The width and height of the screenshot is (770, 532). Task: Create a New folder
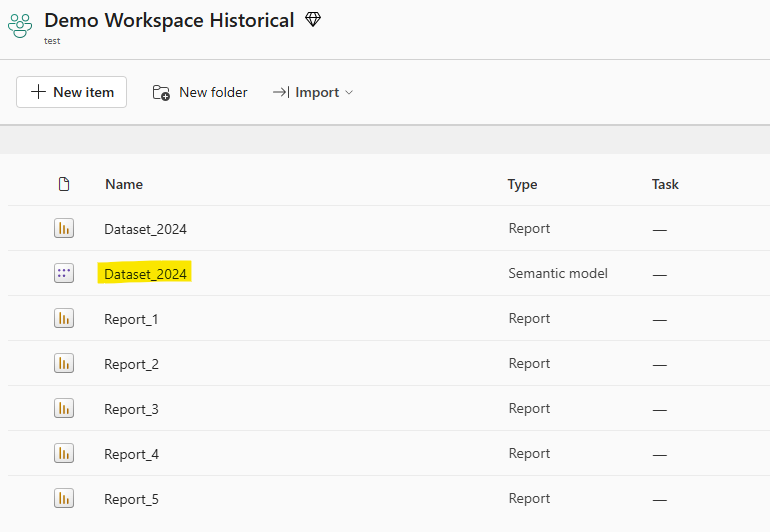coord(200,92)
